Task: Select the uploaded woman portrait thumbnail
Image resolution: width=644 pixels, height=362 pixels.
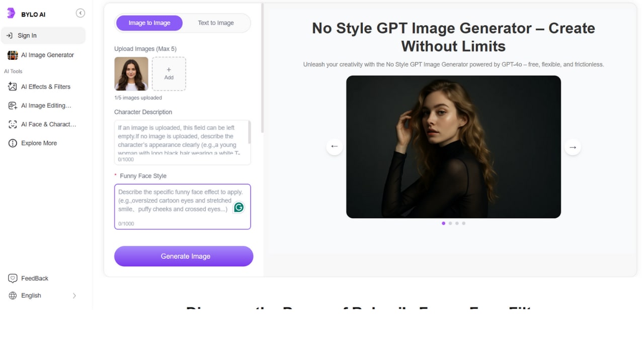Action: coord(131,74)
